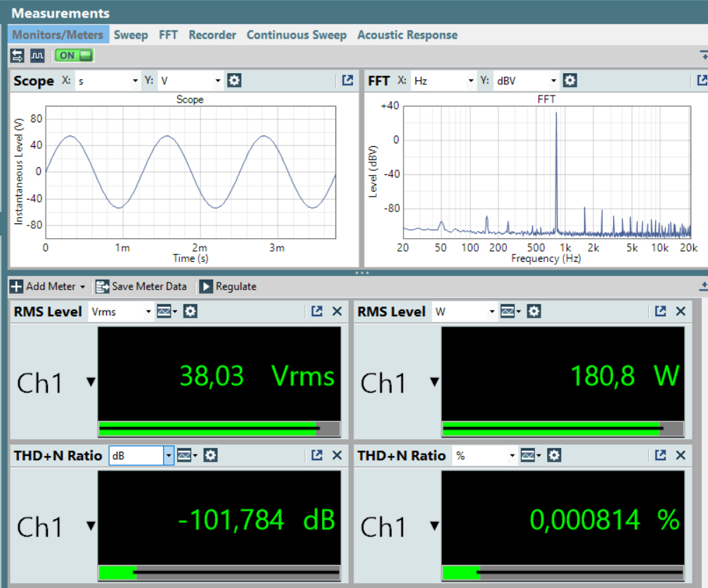Pop out the Scope graph window
708x588 pixels.
pyautogui.click(x=347, y=80)
